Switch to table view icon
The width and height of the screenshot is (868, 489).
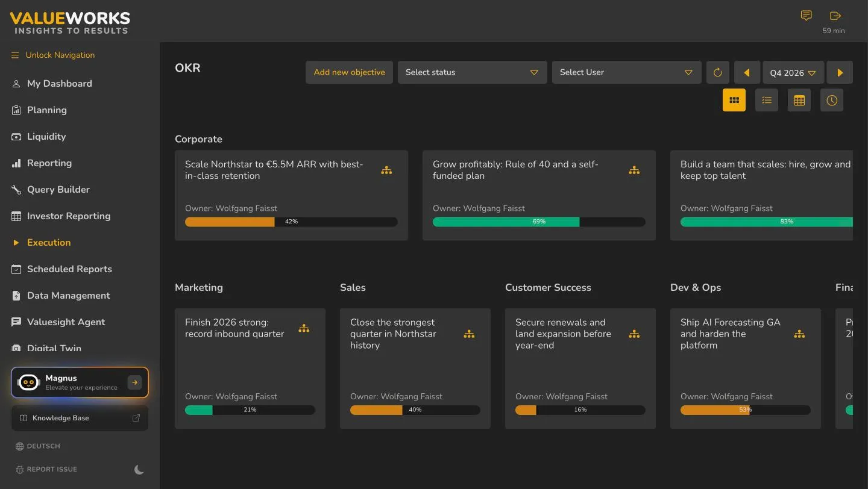(x=799, y=101)
